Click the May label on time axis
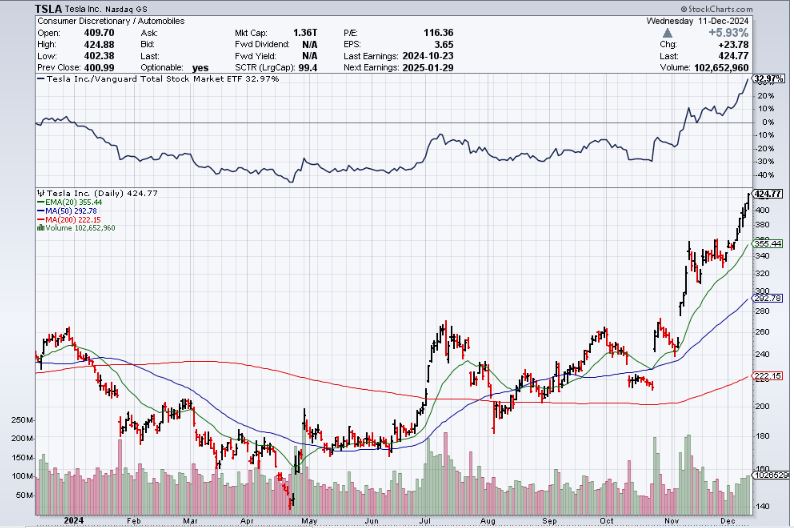Viewport: 794px width, 528px height. point(309,521)
